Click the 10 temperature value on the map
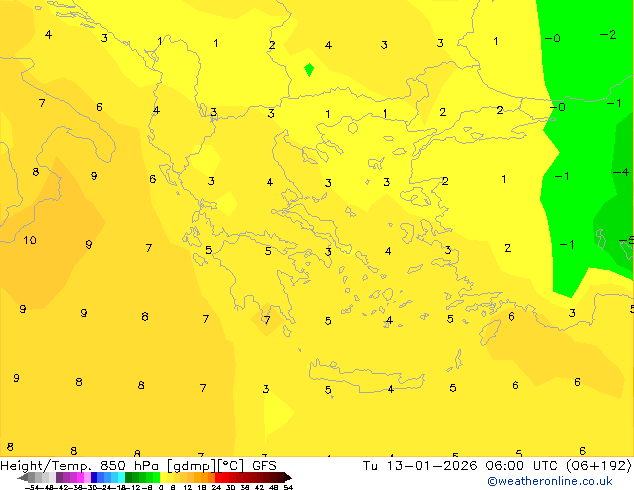Screen dimensions: 634x490 tap(30, 240)
